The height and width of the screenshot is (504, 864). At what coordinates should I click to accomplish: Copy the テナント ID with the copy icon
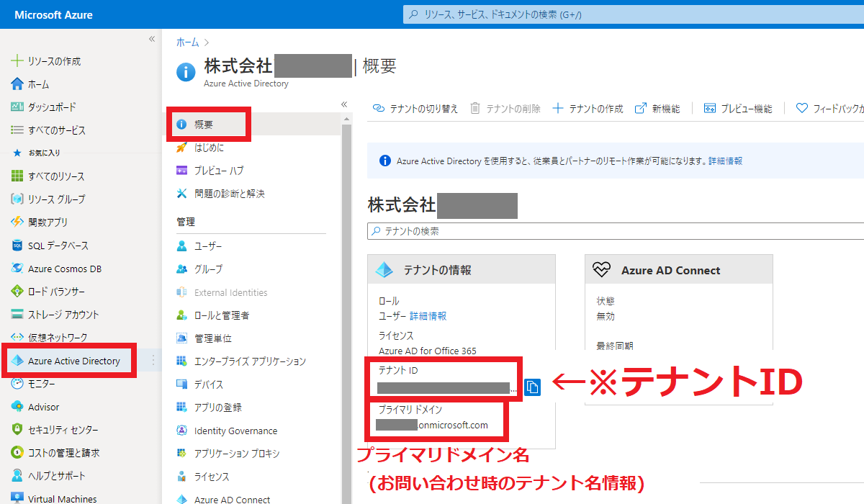[x=532, y=387]
